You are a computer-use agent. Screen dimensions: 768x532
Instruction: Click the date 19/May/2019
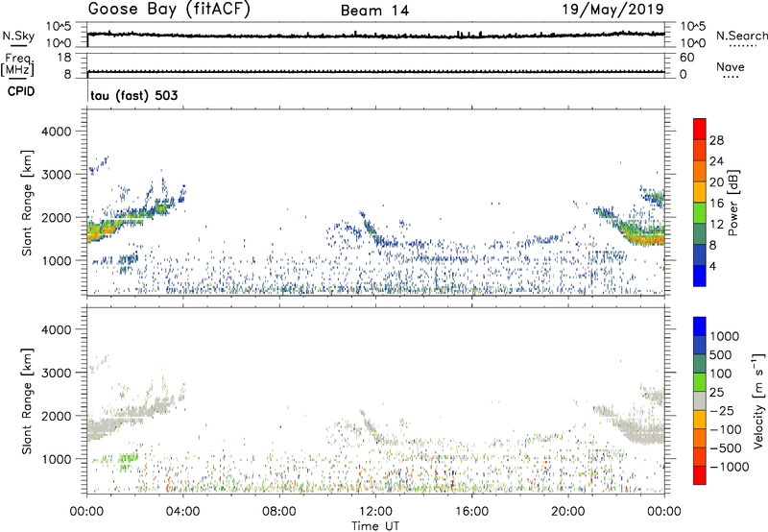(612, 10)
